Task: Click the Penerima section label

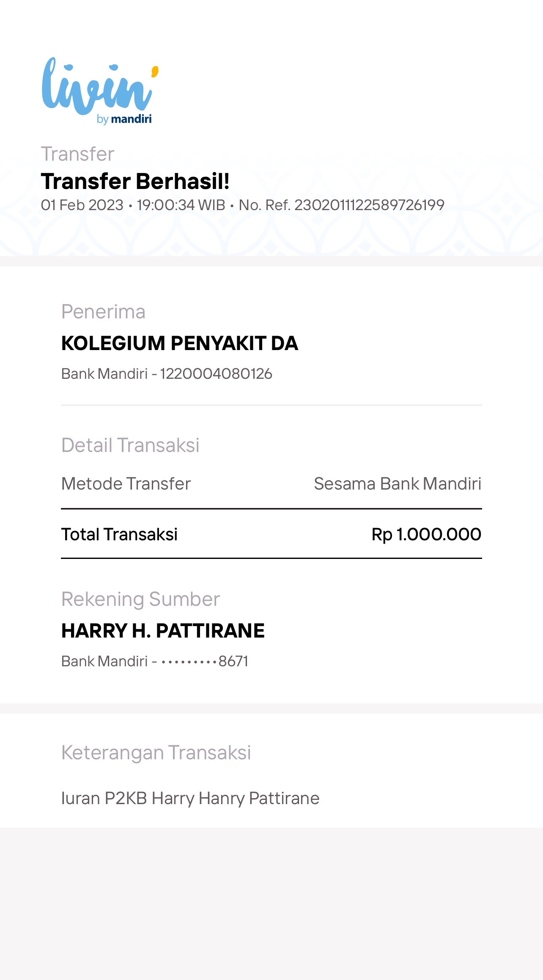Action: [x=103, y=312]
